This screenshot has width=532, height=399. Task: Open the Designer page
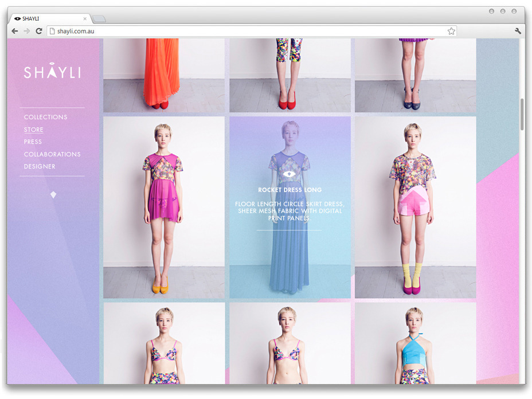click(40, 167)
